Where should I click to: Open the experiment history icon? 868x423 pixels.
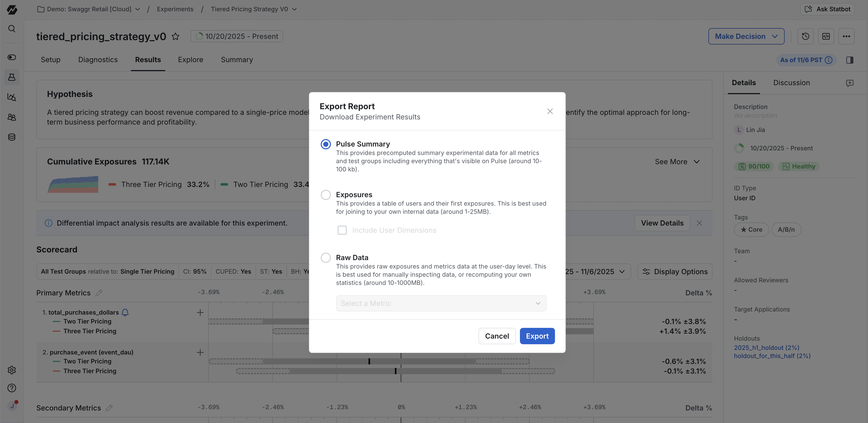click(805, 36)
